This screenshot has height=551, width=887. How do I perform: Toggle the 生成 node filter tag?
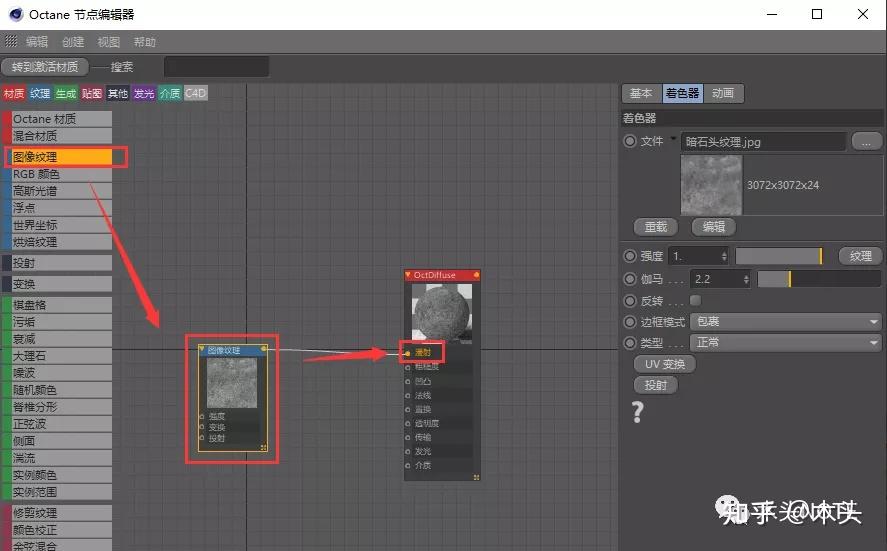(x=66, y=93)
